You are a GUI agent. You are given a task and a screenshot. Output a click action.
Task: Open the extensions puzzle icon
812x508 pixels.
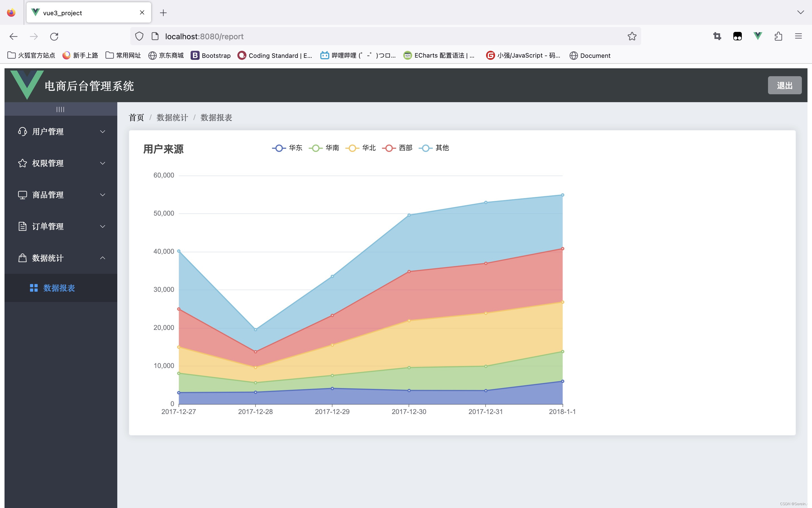[778, 36]
